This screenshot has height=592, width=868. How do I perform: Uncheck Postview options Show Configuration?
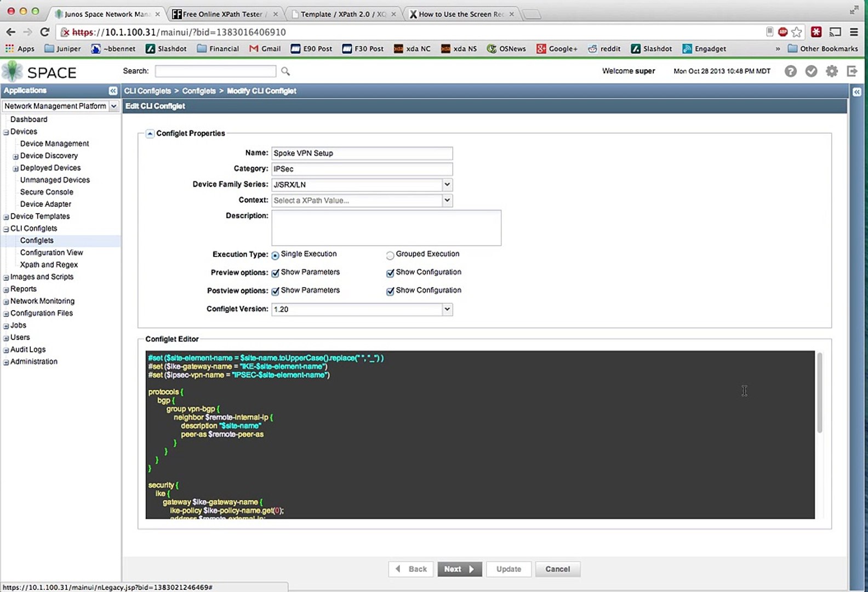(390, 291)
